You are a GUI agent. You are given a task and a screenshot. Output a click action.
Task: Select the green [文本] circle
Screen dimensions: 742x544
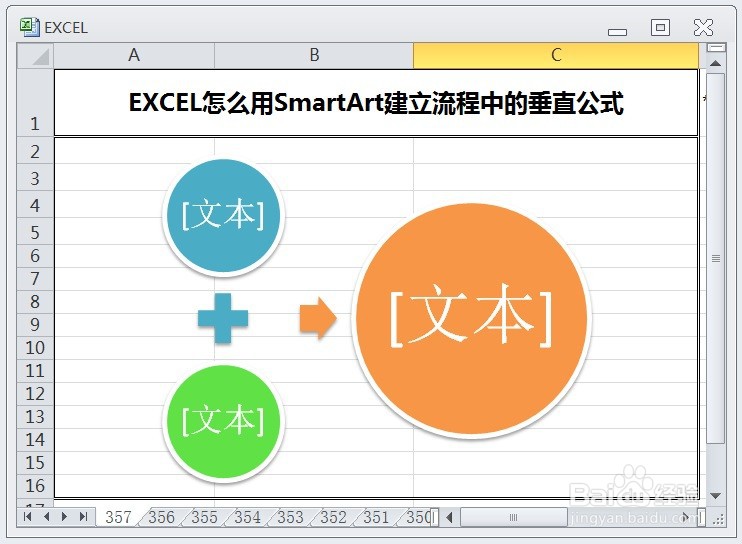(x=223, y=421)
